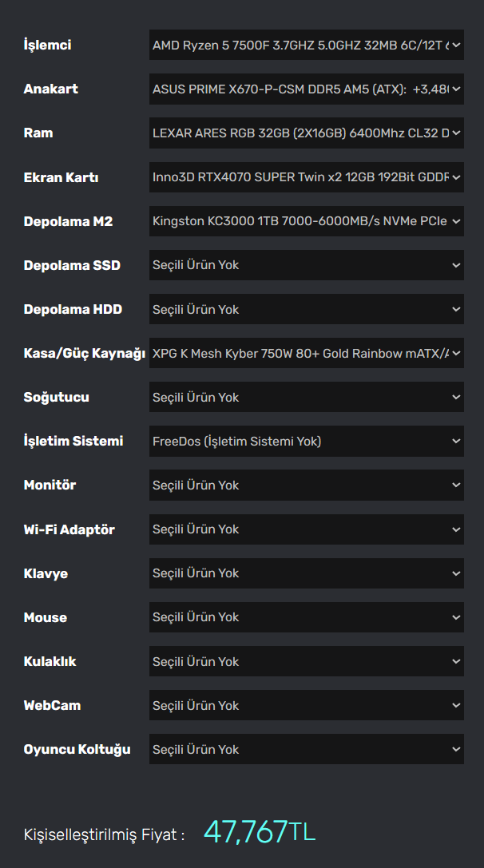Open the WebCam dropdown
This screenshot has height=868, width=484.
[x=306, y=705]
